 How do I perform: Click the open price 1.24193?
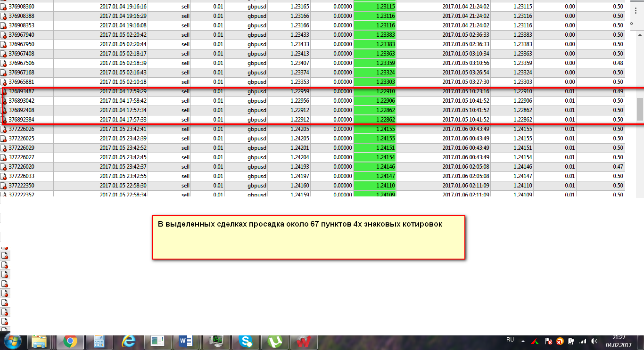pyautogui.click(x=300, y=167)
